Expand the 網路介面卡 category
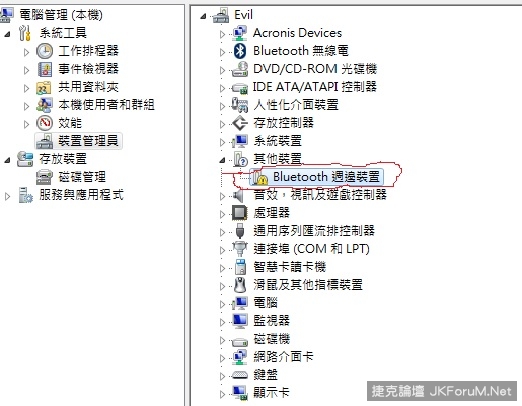Image resolution: width=522 pixels, height=406 pixels. tap(222, 358)
